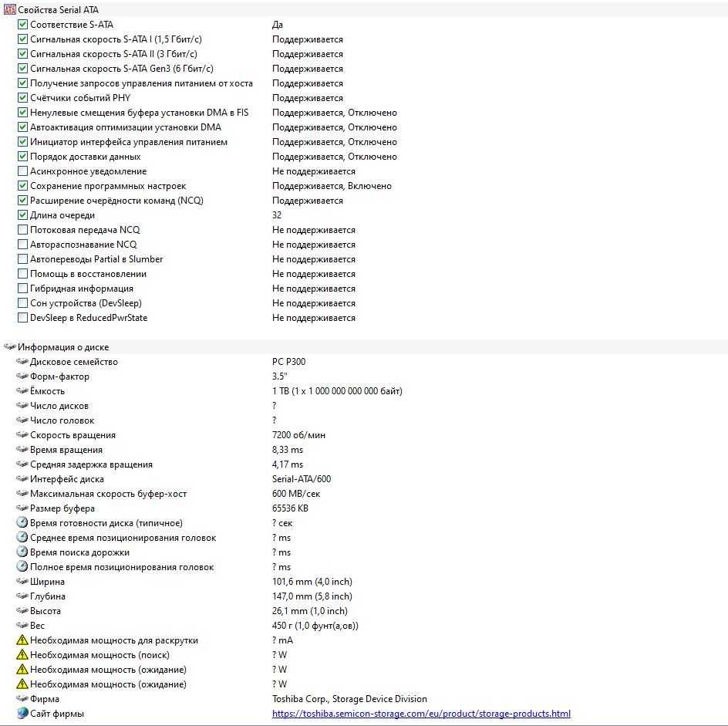Toggle the Длина очереди checkbox
This screenshot has height=726, width=728.
click(x=22, y=215)
